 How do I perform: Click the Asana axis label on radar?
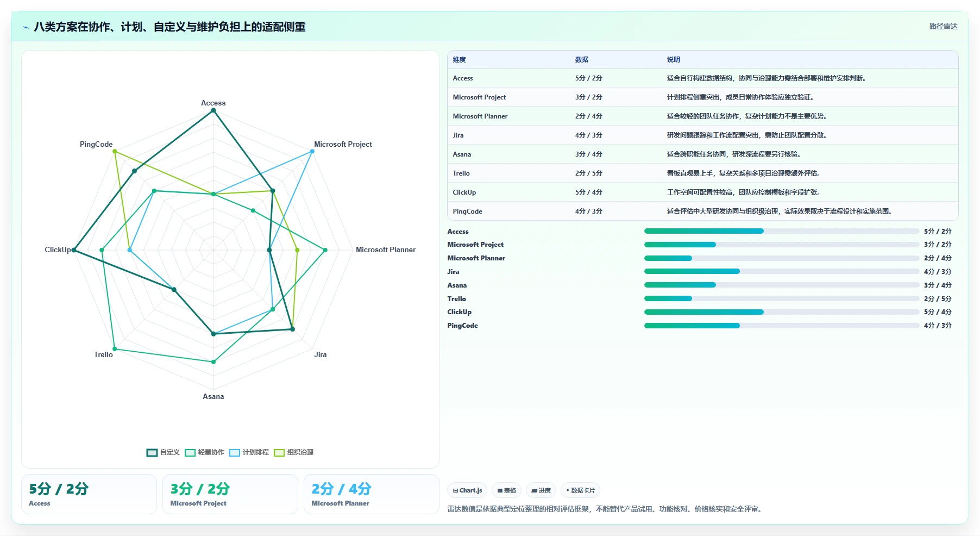pyautogui.click(x=213, y=397)
